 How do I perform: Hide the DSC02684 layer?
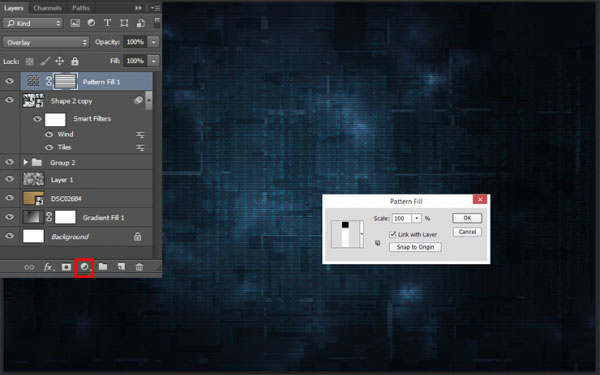[10, 198]
